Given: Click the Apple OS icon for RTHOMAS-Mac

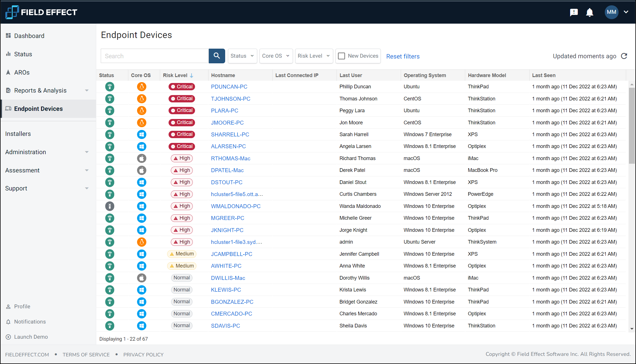Looking at the screenshot, I should point(142,158).
